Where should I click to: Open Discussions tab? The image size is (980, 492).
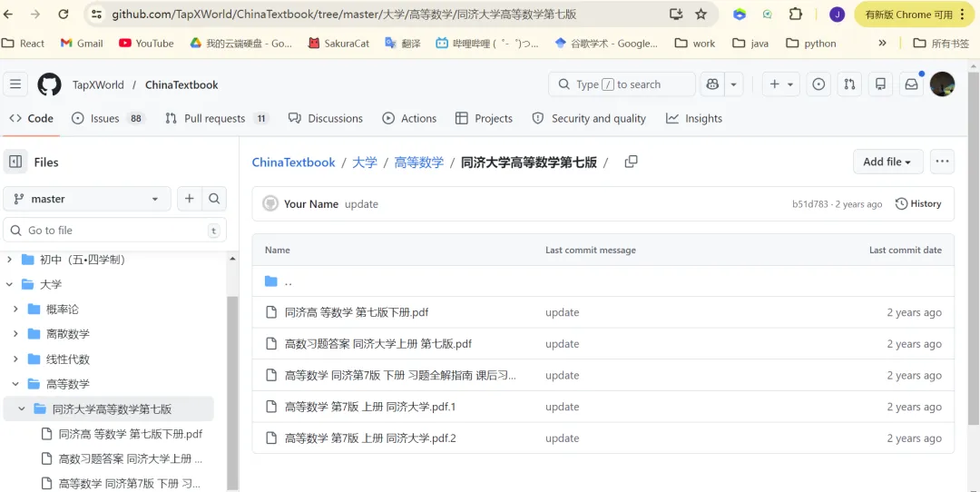[x=326, y=118]
